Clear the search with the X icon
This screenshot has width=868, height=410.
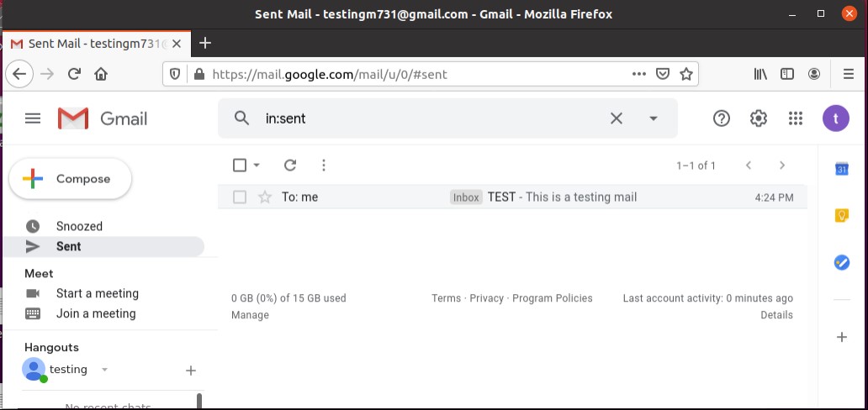[617, 118]
